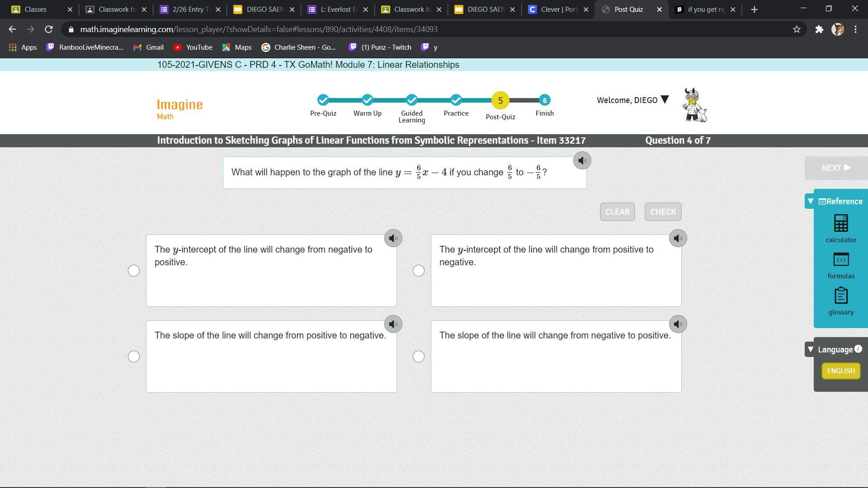Viewport: 868px width, 488px height.
Task: Click the lab-coat mascot avatar
Action: (x=694, y=106)
